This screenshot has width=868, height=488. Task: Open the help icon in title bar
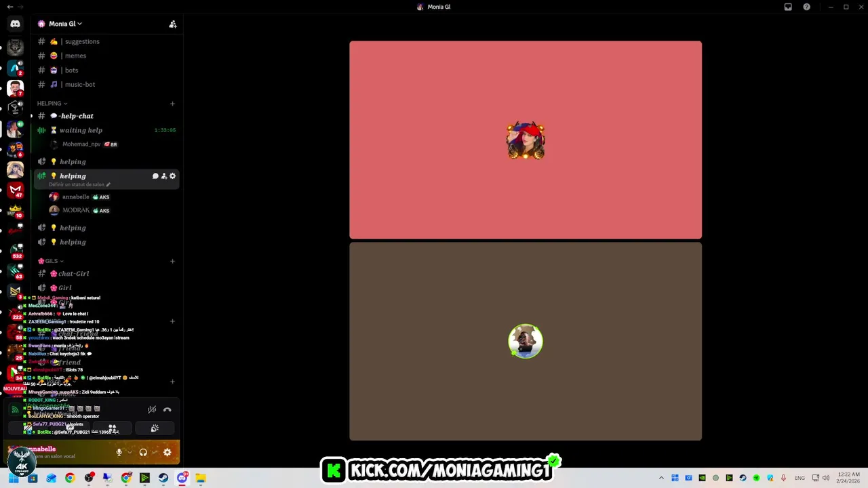806,7
